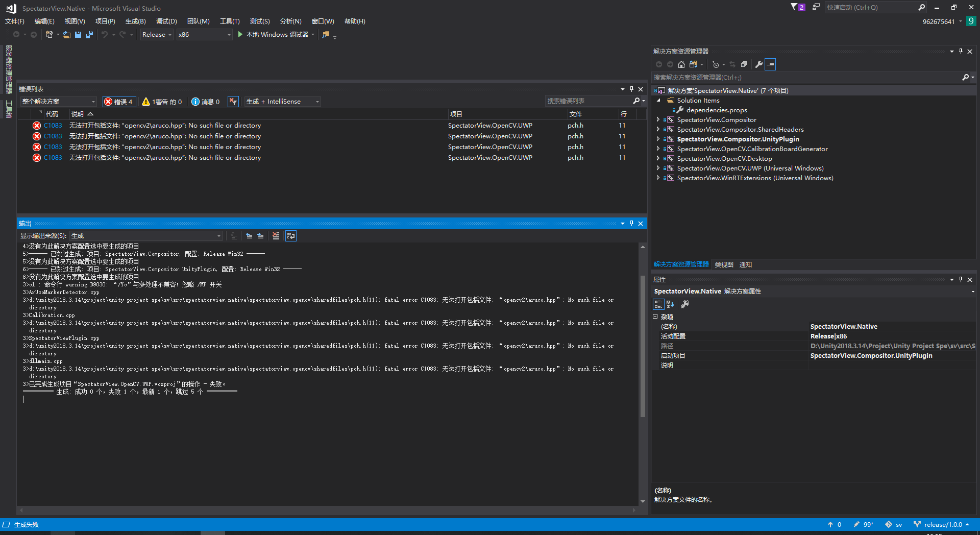Switch to the 类视图 tab
Image resolution: width=980 pixels, height=535 pixels.
[724, 264]
